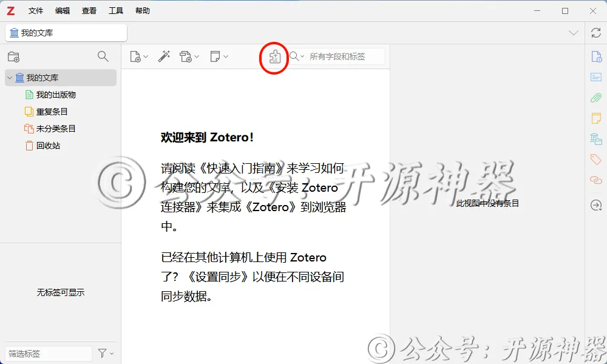The image size is (607, 364).
Task: Collapse 我的文库 in the collections tree
Action: pos(9,78)
